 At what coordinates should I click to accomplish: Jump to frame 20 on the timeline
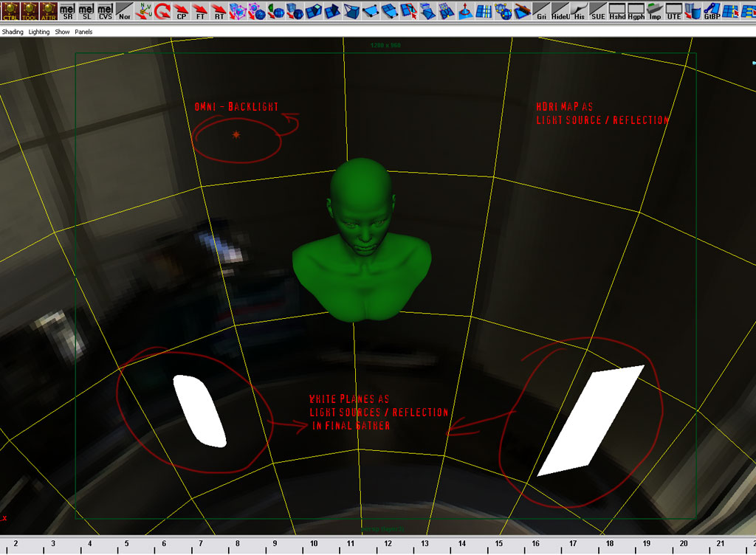684,543
